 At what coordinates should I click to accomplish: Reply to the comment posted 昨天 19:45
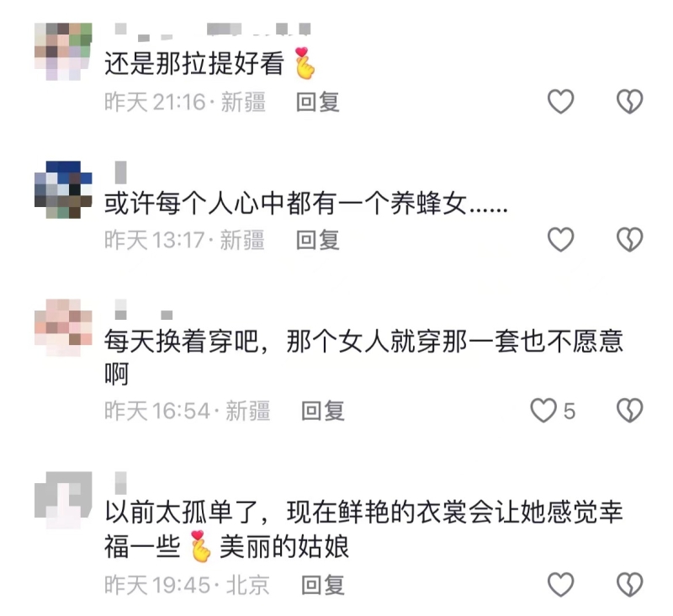tap(323, 585)
